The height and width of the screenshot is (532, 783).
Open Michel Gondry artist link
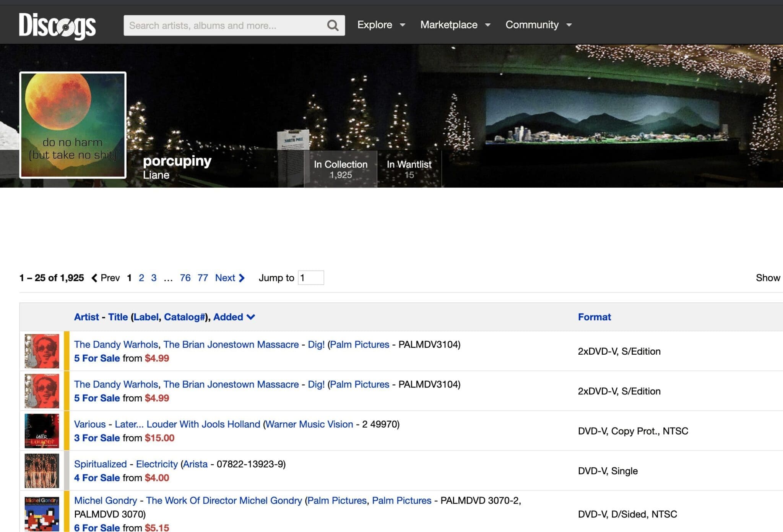tap(106, 500)
